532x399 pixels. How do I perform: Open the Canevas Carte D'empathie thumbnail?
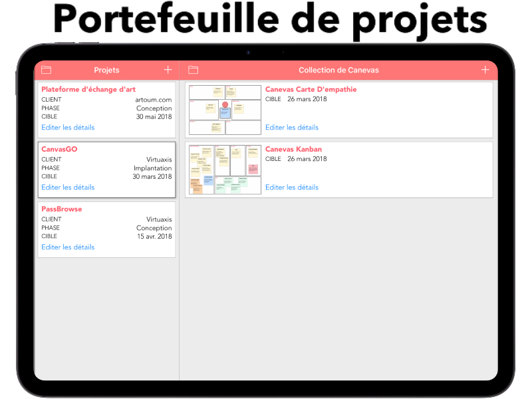[225, 110]
